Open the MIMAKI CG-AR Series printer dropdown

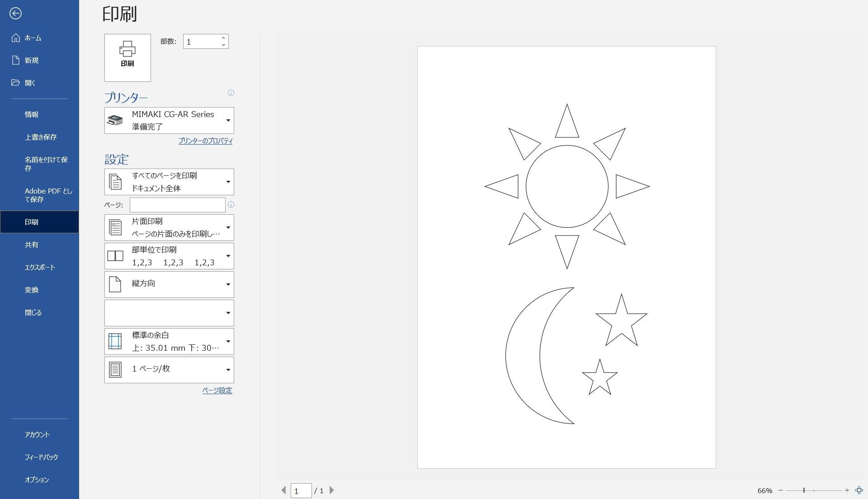point(169,120)
